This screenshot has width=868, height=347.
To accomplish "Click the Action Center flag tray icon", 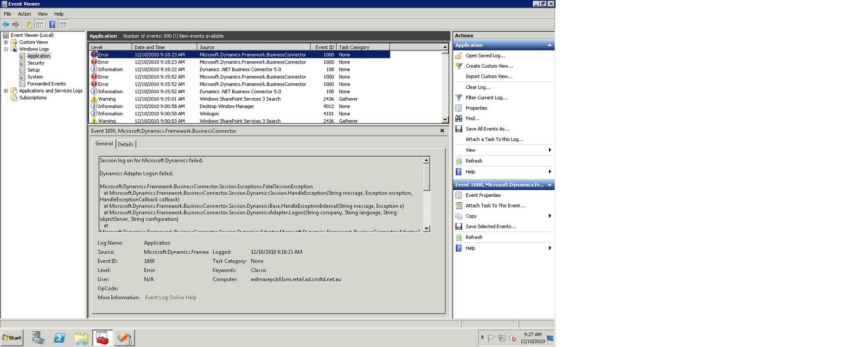I will pos(492,338).
